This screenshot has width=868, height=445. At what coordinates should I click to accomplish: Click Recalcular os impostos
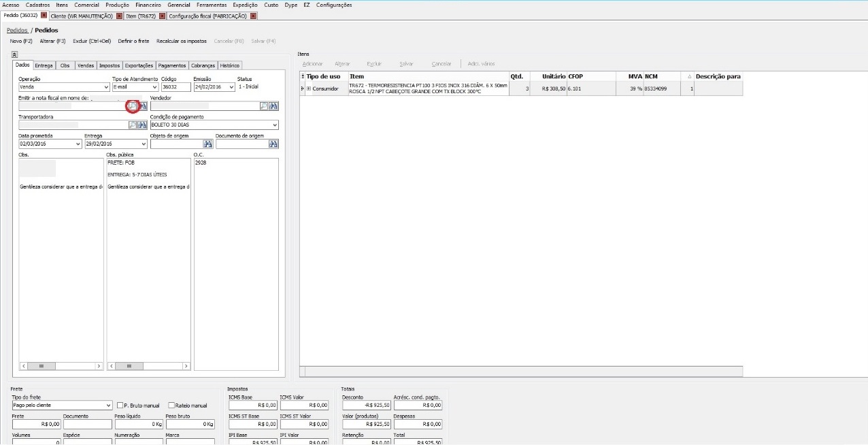pyautogui.click(x=182, y=41)
